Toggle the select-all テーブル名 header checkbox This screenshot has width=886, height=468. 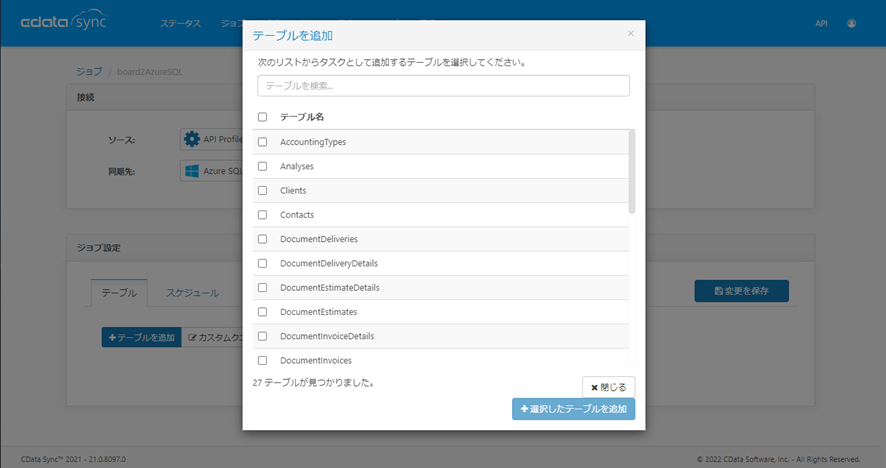click(263, 117)
